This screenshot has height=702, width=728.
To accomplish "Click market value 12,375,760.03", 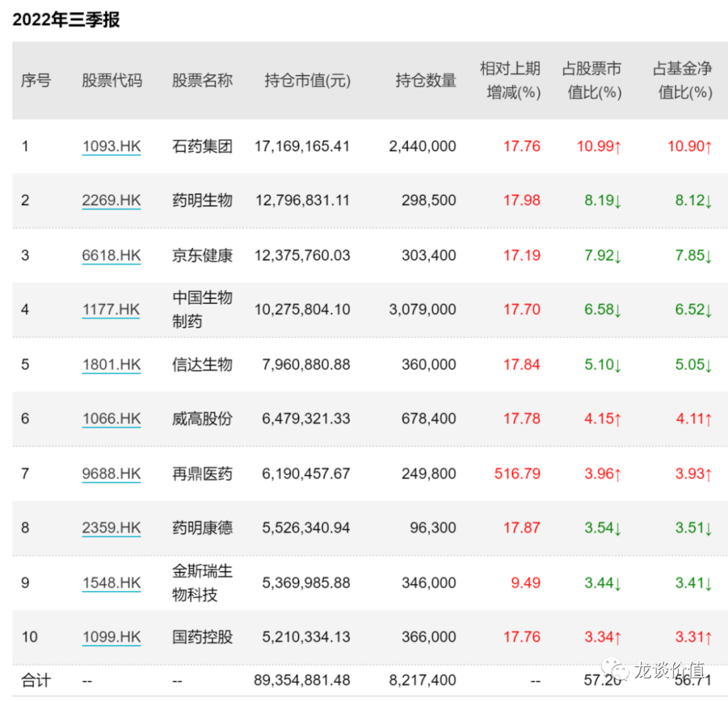I will click(302, 255).
